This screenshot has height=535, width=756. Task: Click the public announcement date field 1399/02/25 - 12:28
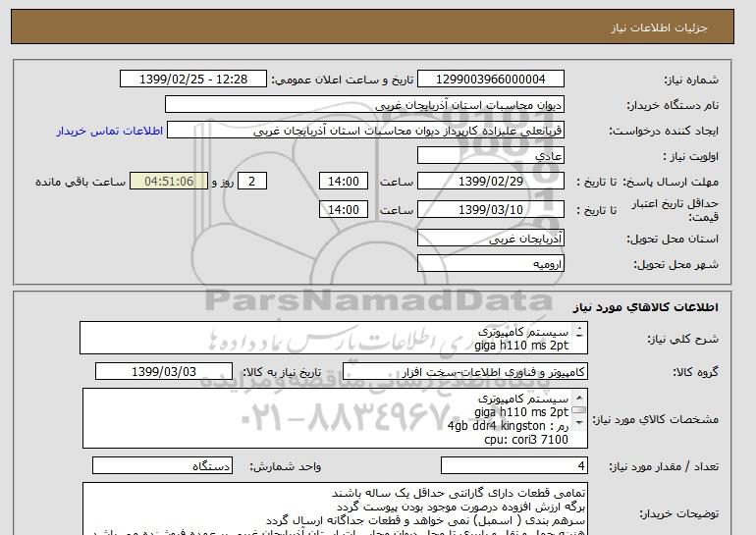click(192, 80)
